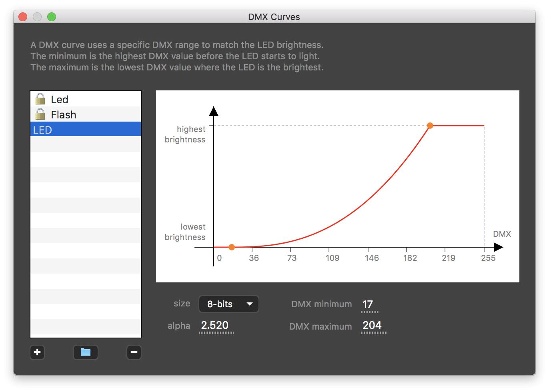The width and height of the screenshot is (549, 392).
Task: Click the minus button to remove curve
Action: tap(134, 352)
